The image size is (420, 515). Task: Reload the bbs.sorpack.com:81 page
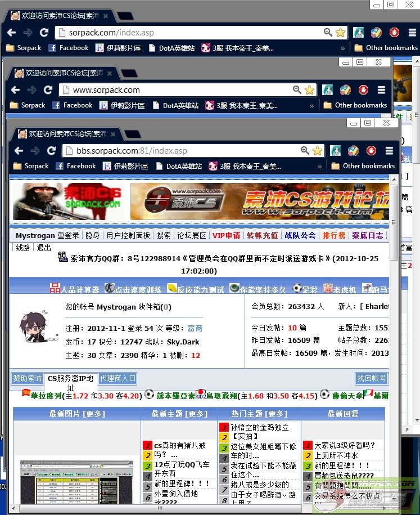51,151
